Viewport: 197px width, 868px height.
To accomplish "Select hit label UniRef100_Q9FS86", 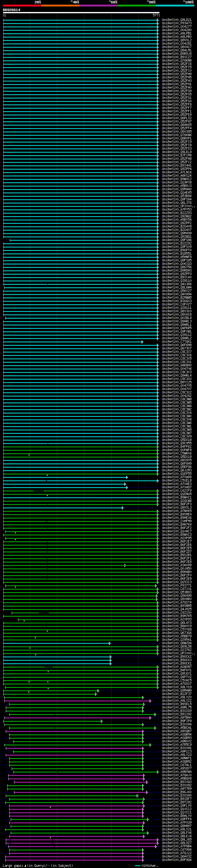I will click(x=177, y=240).
